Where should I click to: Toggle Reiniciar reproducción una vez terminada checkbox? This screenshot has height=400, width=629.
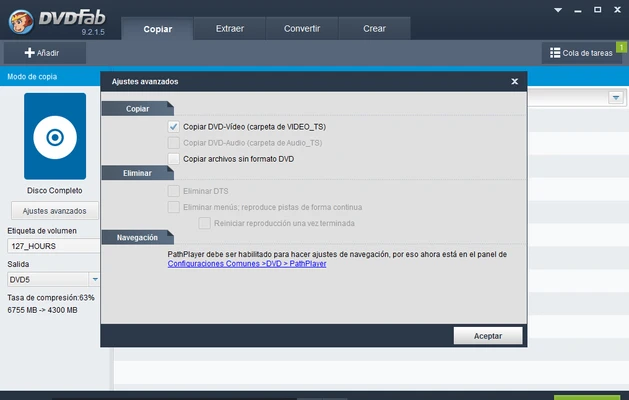coord(204,223)
